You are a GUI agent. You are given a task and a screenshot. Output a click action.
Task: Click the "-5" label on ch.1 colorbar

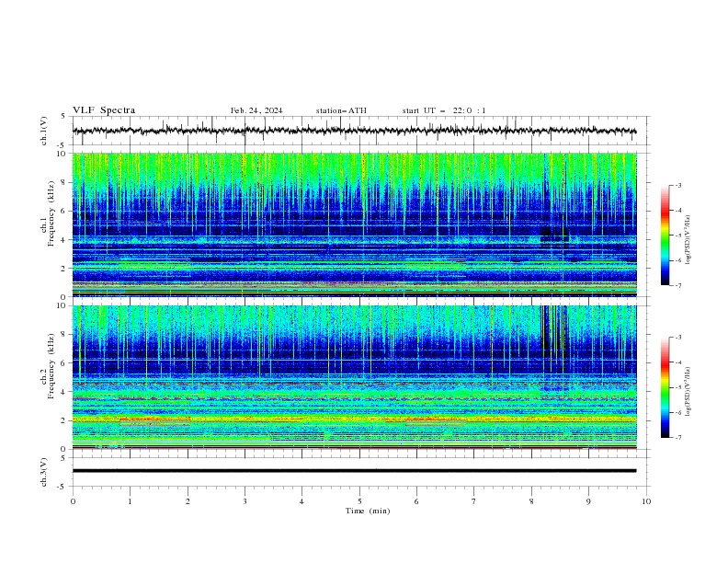(677, 236)
